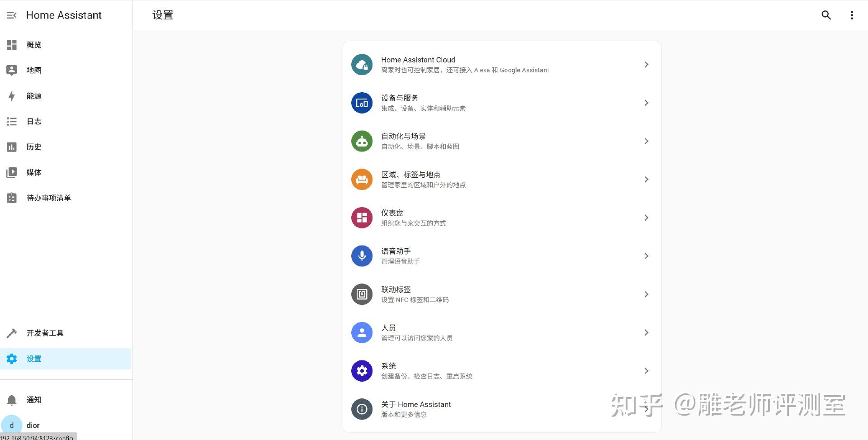
Task: Select 能源 in the sidebar
Action: (x=34, y=96)
